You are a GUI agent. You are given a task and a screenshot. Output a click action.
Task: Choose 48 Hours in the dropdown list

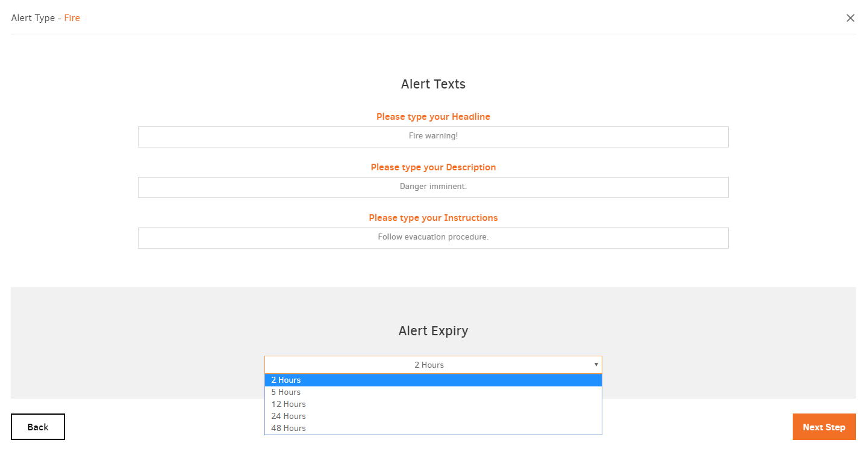pyautogui.click(x=433, y=429)
